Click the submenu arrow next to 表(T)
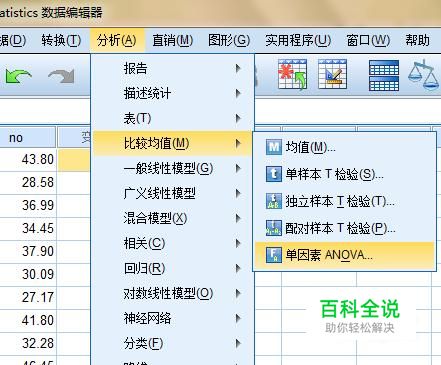 238,118
